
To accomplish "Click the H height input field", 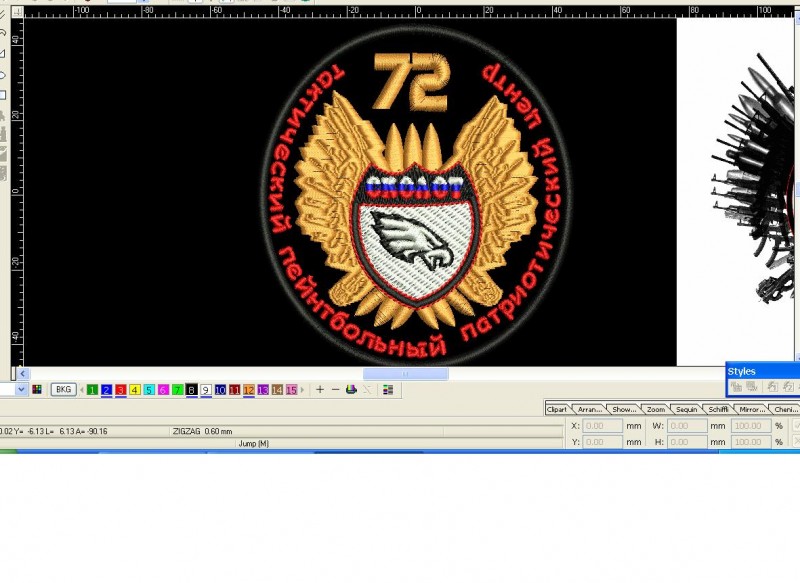I will pyautogui.click(x=687, y=442).
